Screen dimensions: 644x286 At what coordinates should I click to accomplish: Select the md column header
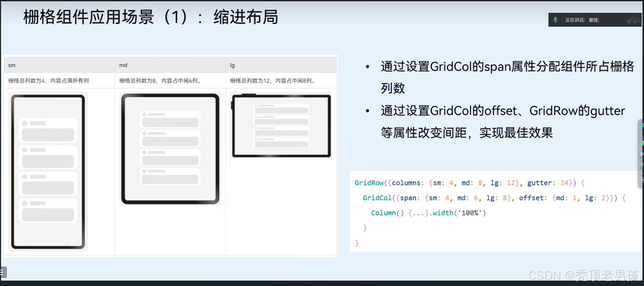point(123,65)
